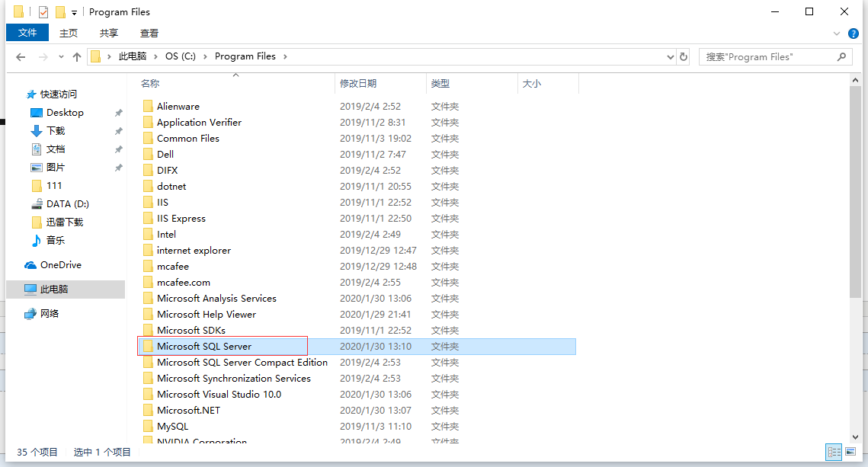Open the address bar history dropdown

[x=671, y=57]
